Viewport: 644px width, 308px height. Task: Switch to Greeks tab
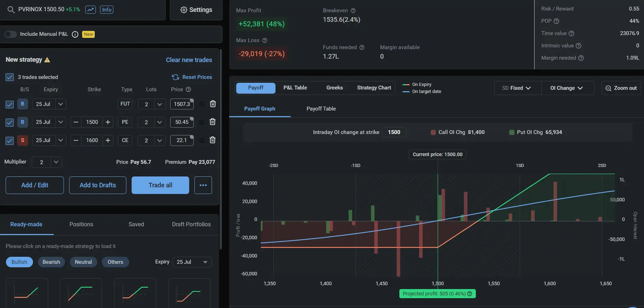pos(334,88)
